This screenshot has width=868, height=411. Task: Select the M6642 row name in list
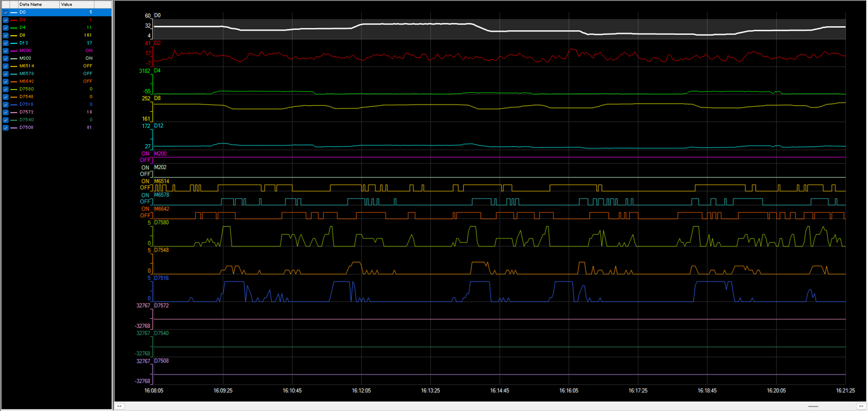click(x=27, y=81)
